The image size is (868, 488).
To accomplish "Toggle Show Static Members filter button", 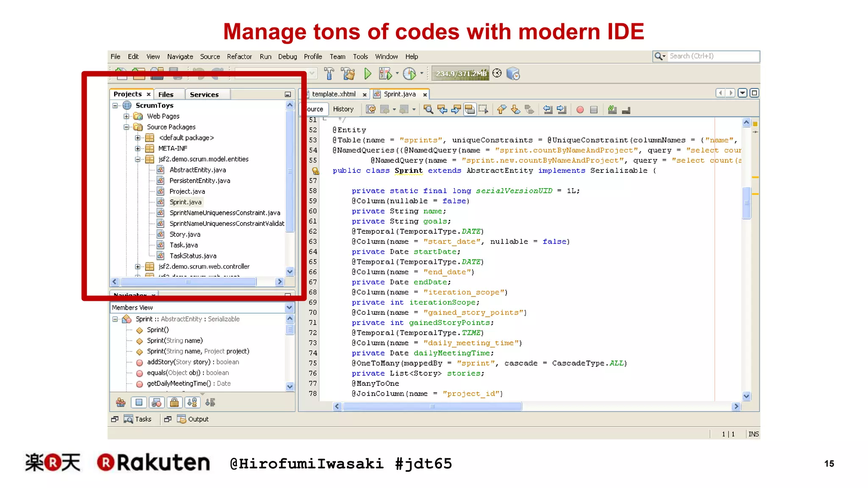I will tap(156, 402).
